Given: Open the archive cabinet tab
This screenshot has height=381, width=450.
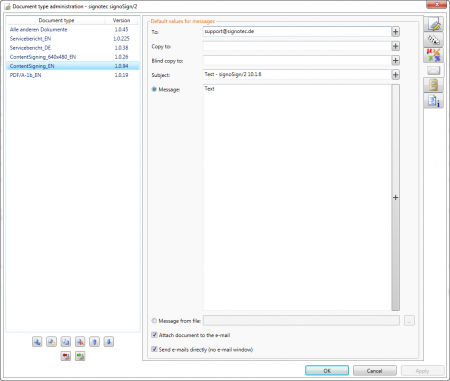Looking at the screenshot, I should [x=434, y=85].
